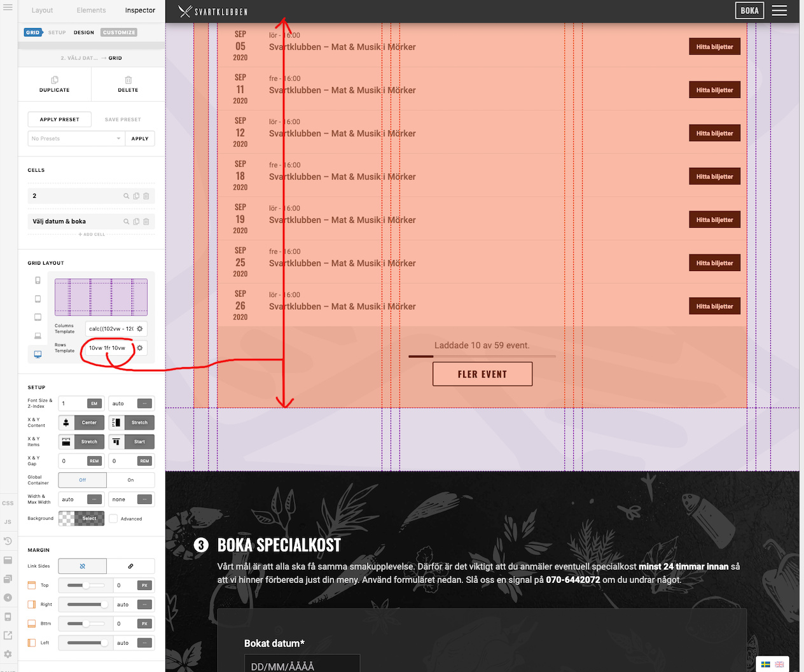Open the responsive device preview icon
This screenshot has height=672, width=804.
(x=8, y=617)
